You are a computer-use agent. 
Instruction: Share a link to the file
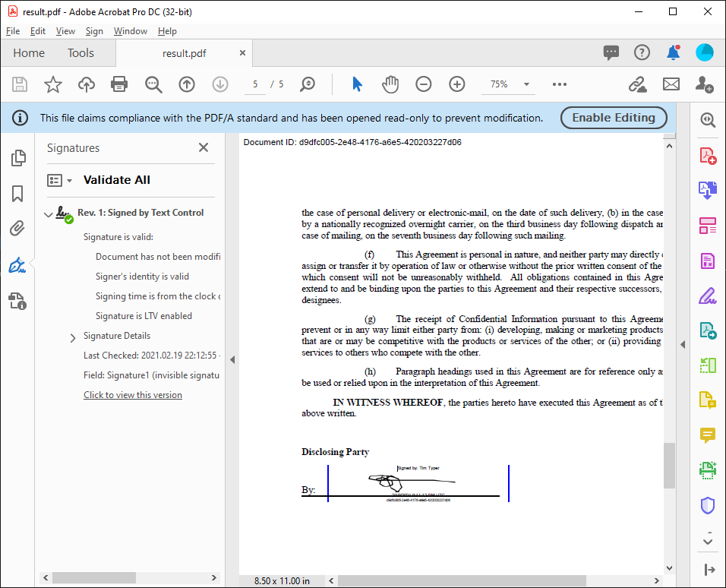click(638, 84)
